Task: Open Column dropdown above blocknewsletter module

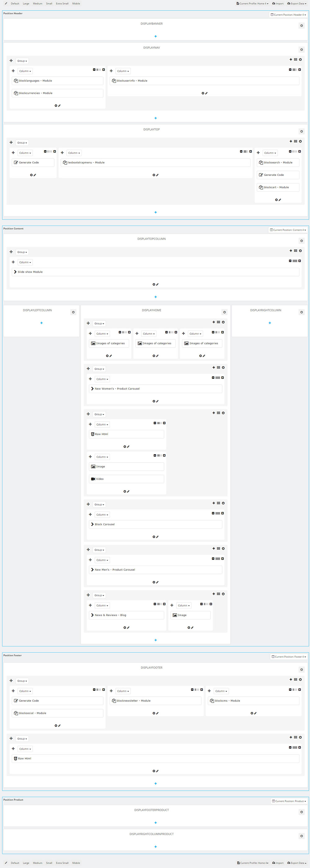Action: pyautogui.click(x=123, y=691)
